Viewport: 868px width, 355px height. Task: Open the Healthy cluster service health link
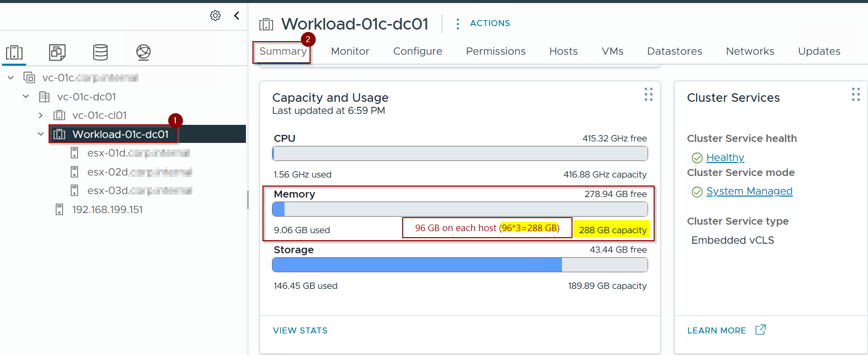point(725,157)
